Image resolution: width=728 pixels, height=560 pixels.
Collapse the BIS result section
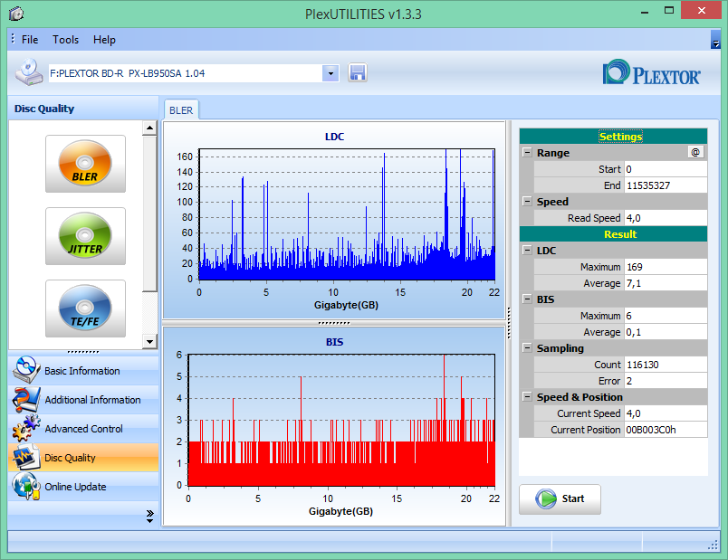click(527, 299)
